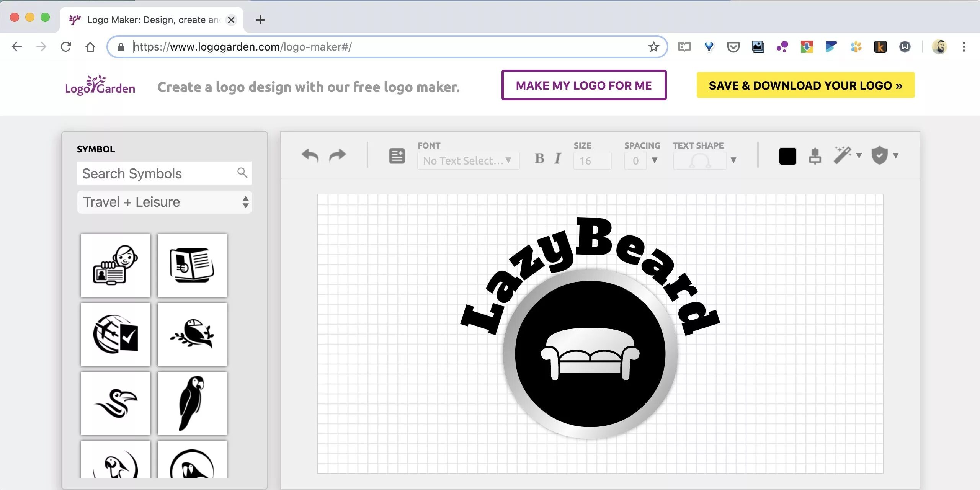
Task: Click the stamp tool icon
Action: [815, 156]
